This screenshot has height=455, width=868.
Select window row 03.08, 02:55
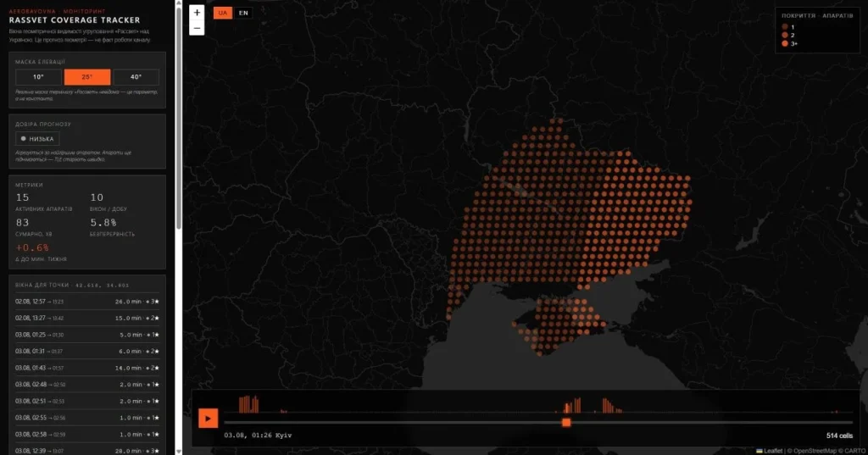pyautogui.click(x=87, y=418)
